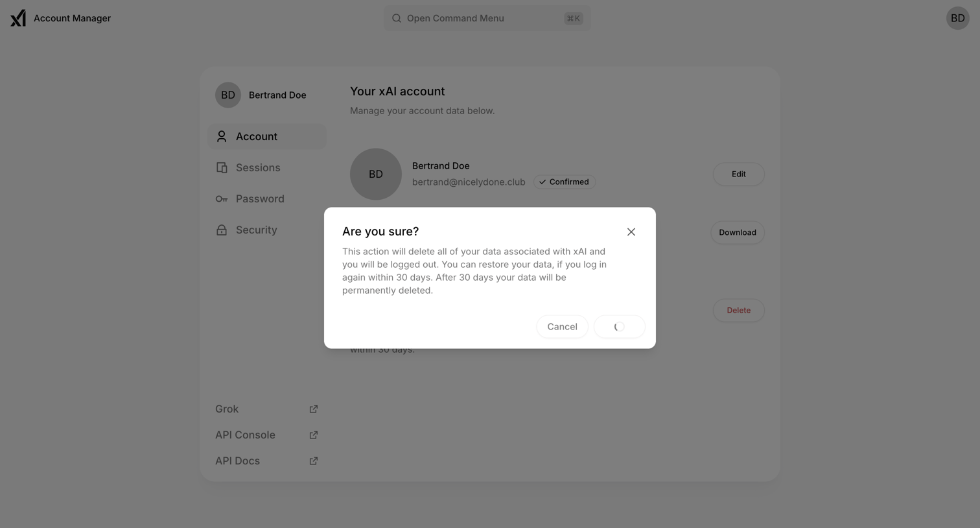Click the Confirmed email badge

click(x=565, y=182)
